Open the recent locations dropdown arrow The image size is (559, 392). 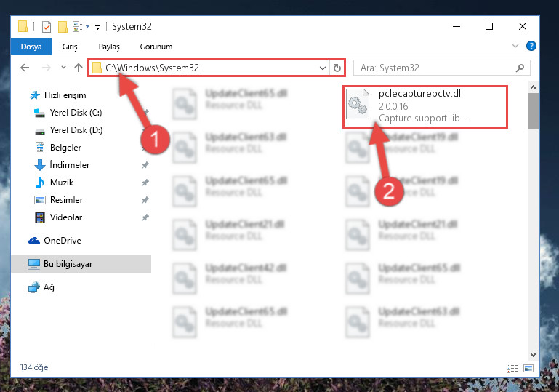(x=63, y=67)
